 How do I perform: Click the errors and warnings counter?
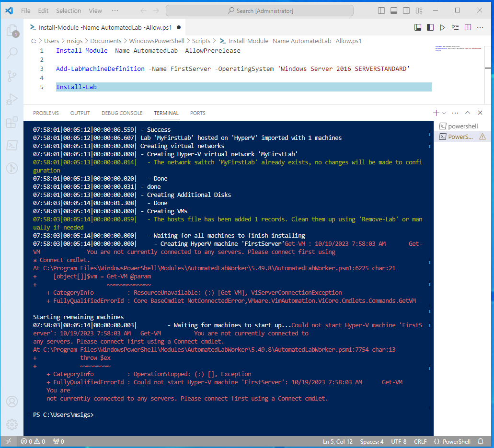click(34, 441)
